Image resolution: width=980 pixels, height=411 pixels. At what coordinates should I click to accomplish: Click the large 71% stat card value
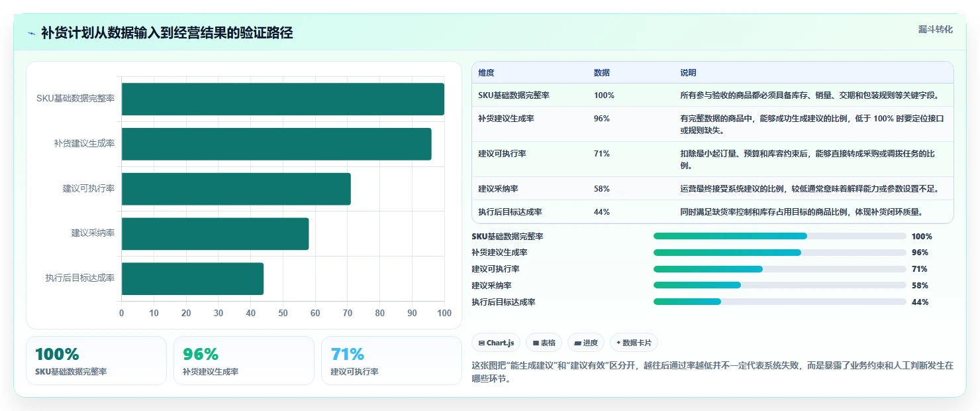(348, 355)
